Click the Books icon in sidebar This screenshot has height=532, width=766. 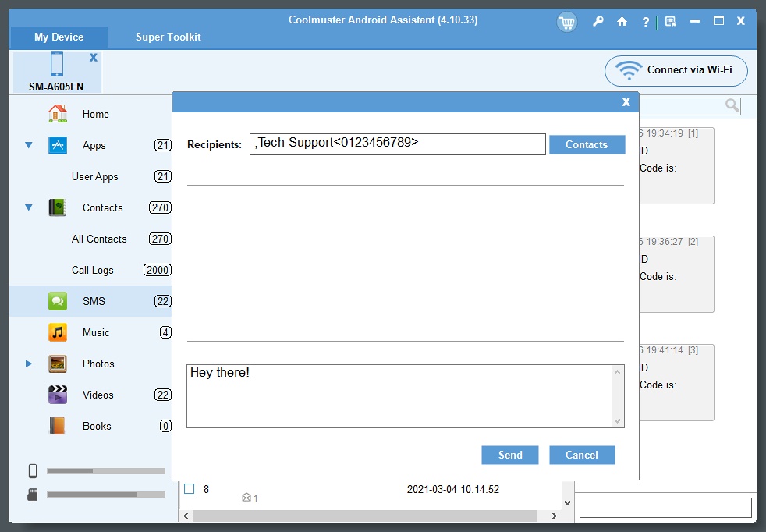click(58, 426)
